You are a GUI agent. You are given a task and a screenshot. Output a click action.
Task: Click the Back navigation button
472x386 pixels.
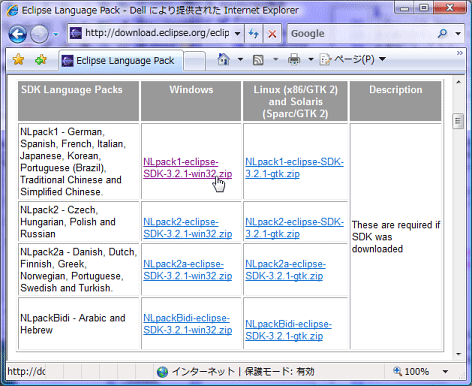tap(17, 34)
